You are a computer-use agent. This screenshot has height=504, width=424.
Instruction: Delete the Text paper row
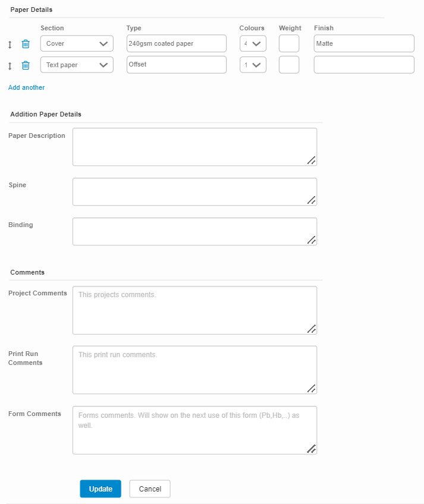tap(25, 65)
